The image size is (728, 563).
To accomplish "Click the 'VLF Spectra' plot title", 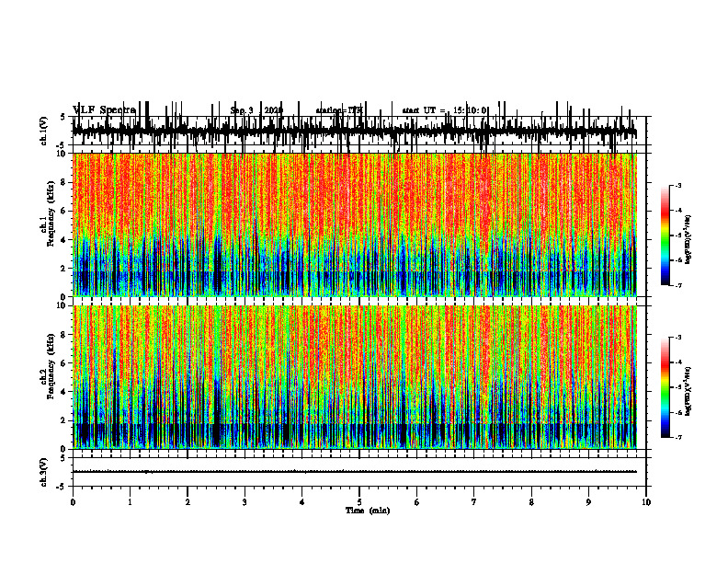I will point(104,110).
